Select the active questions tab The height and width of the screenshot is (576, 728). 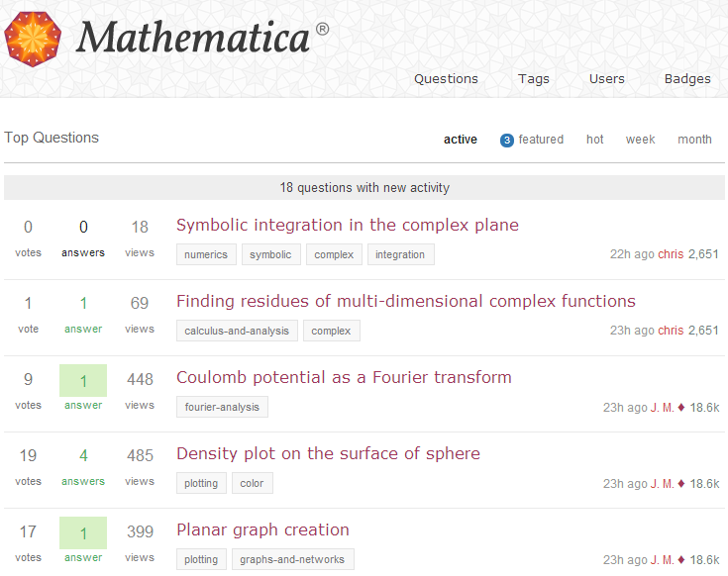coord(461,140)
